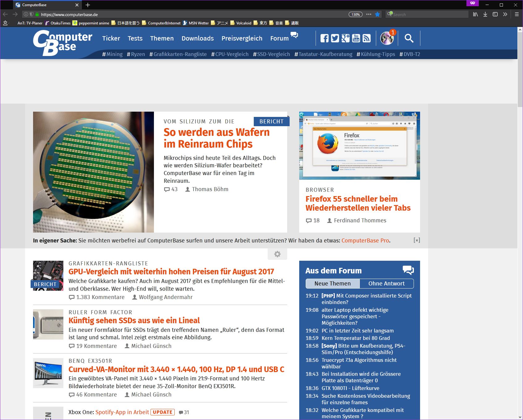Expand the Volcaloid bookmark folder
The width and height of the screenshot is (523, 420).
coord(241,23)
